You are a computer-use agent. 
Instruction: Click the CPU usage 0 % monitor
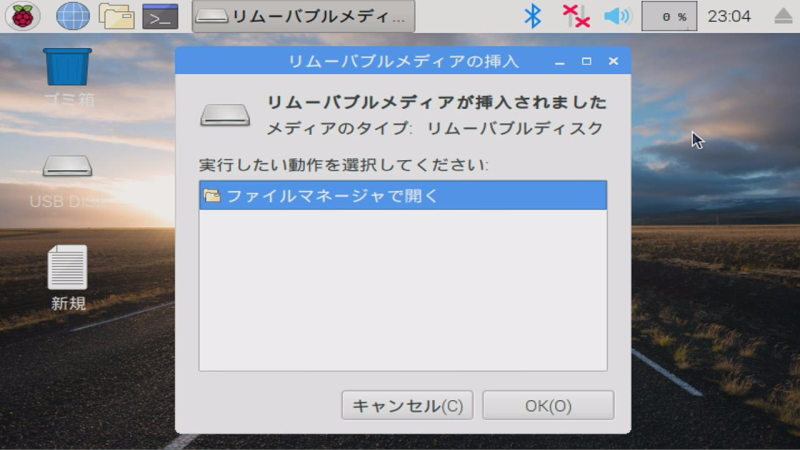pyautogui.click(x=669, y=16)
